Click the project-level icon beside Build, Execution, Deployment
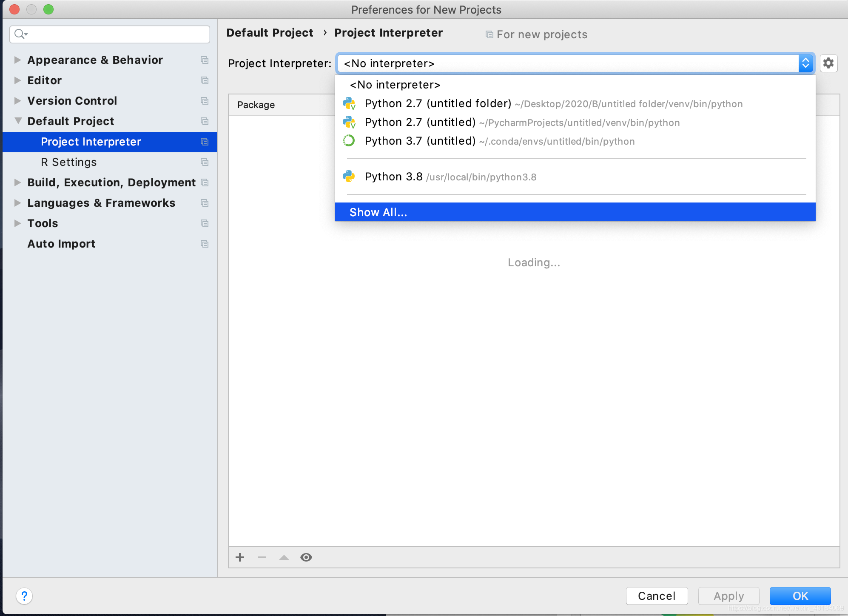Image resolution: width=848 pixels, height=616 pixels. 205,183
